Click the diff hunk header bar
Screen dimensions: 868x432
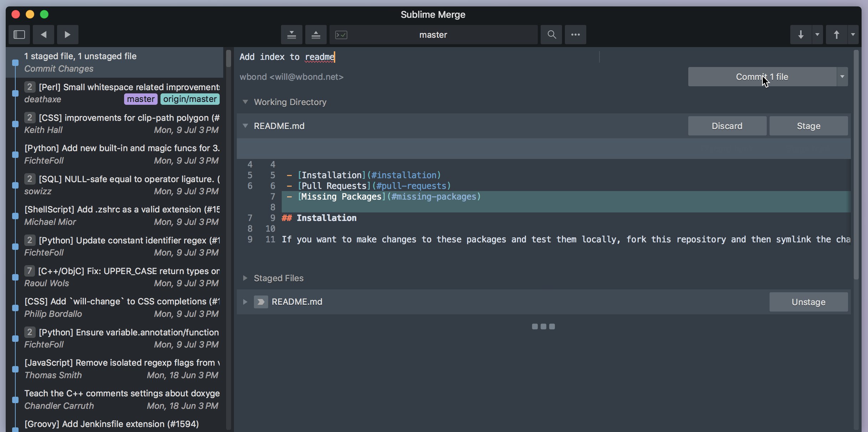click(x=544, y=149)
